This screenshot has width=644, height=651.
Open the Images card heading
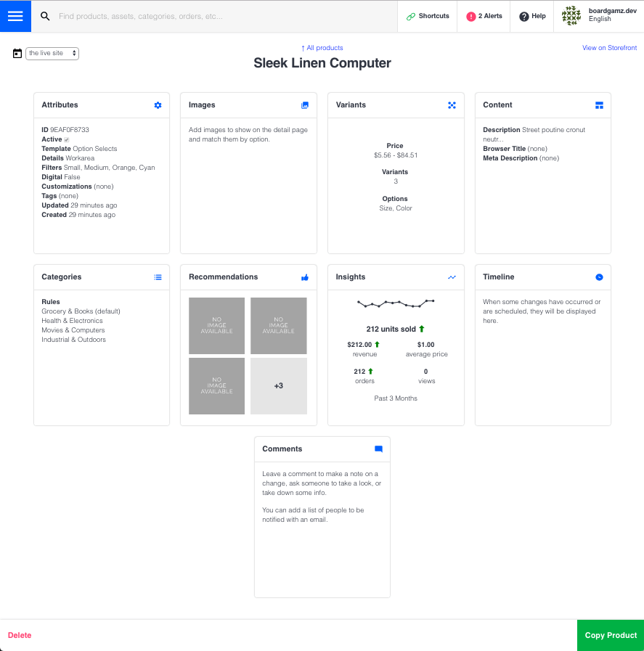click(x=202, y=105)
